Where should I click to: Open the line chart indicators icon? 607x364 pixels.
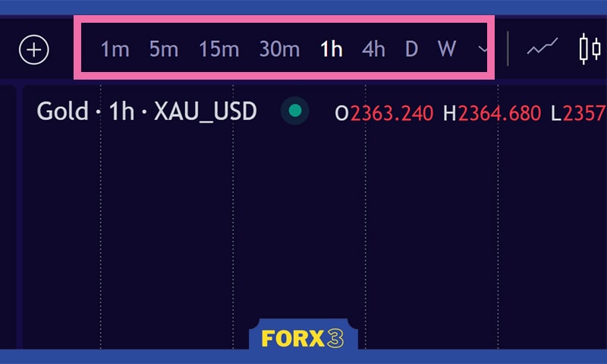(542, 49)
